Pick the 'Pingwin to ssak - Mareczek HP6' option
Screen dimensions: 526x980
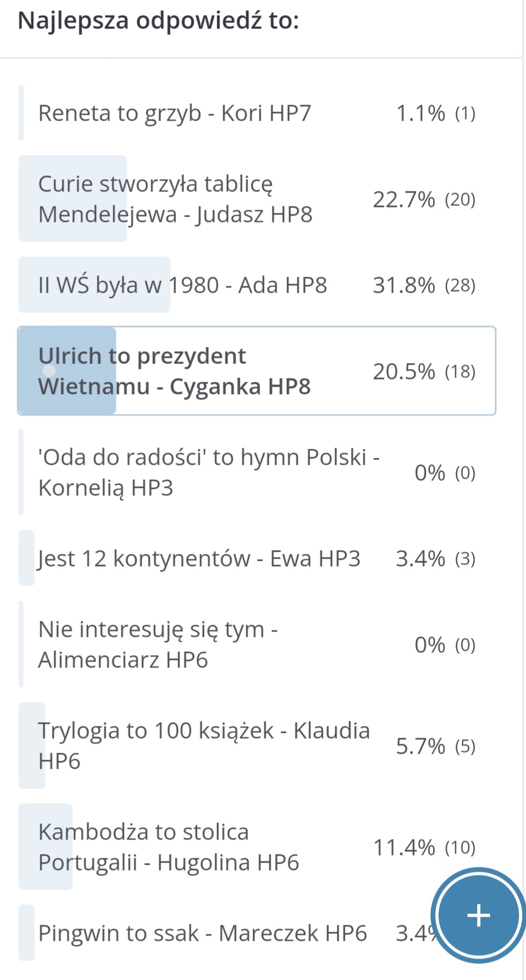(202, 933)
